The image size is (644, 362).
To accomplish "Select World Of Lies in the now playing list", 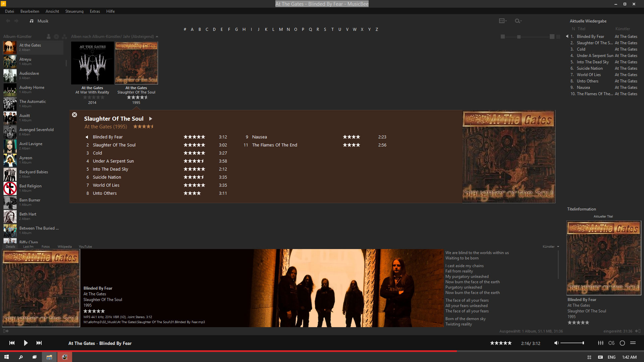I will tap(589, 75).
